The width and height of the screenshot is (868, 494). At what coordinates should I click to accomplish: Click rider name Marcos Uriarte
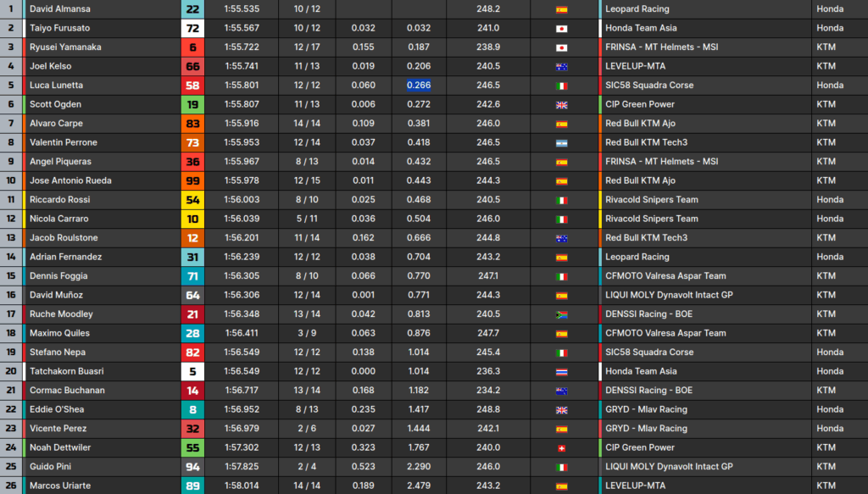click(x=60, y=486)
